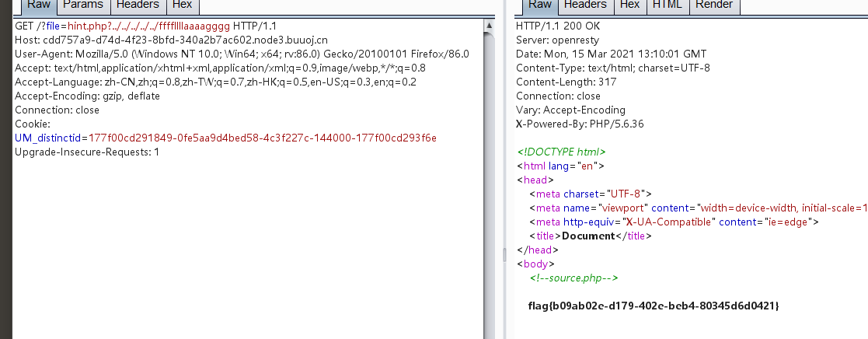
Task: Open the response Hex tab
Action: (629, 5)
